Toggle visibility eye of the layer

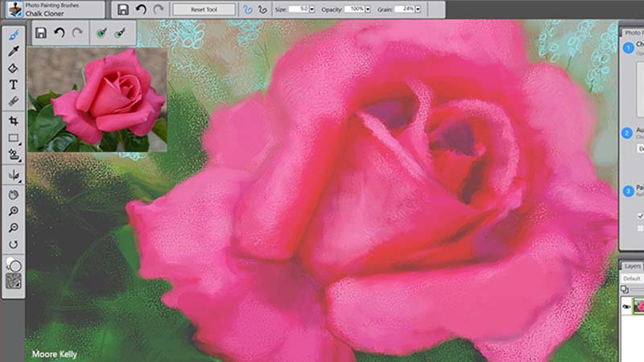627,306
